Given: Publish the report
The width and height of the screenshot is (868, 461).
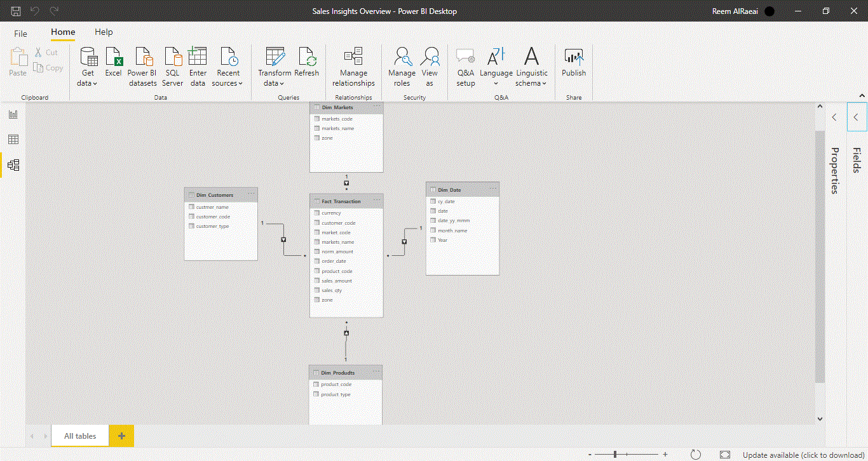Looking at the screenshot, I should tap(573, 63).
